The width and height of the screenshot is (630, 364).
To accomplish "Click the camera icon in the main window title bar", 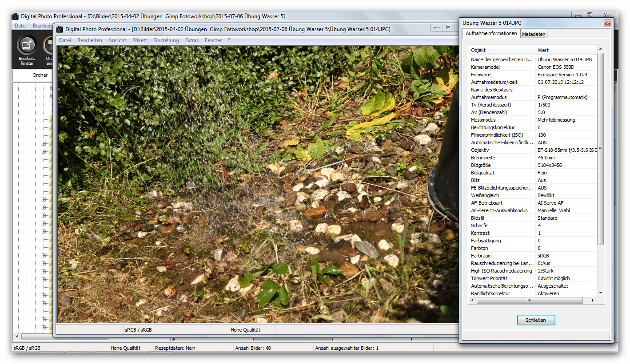I will [x=15, y=16].
